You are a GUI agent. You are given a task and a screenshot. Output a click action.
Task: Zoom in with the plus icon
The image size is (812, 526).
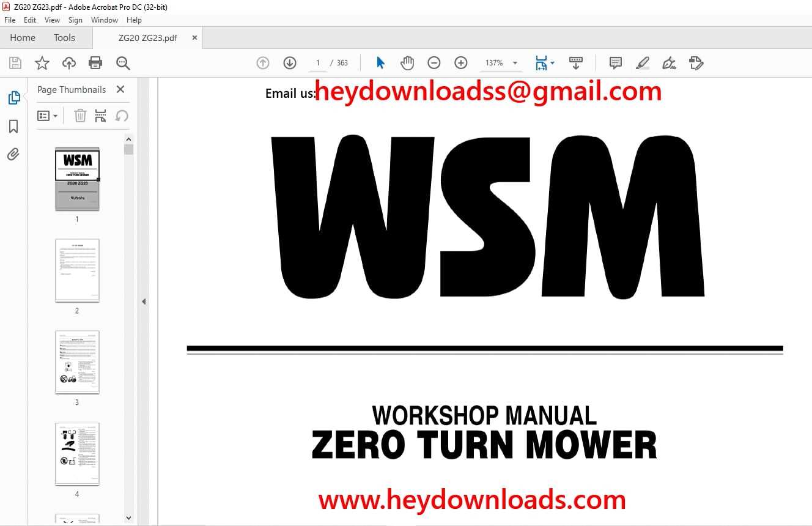click(461, 63)
